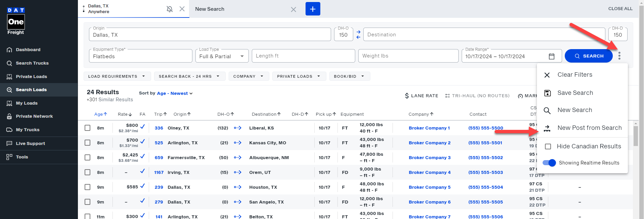Click the blue Search button
644x219 pixels.
[x=589, y=56]
